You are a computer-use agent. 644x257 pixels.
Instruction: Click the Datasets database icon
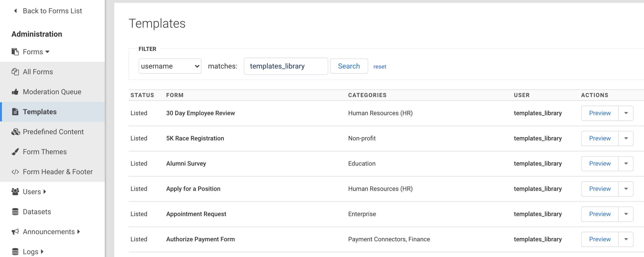[x=15, y=212]
